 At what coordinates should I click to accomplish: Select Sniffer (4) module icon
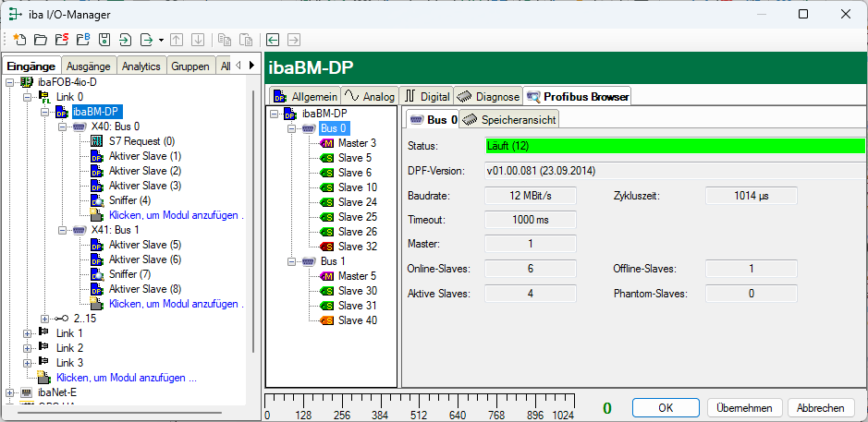96,200
